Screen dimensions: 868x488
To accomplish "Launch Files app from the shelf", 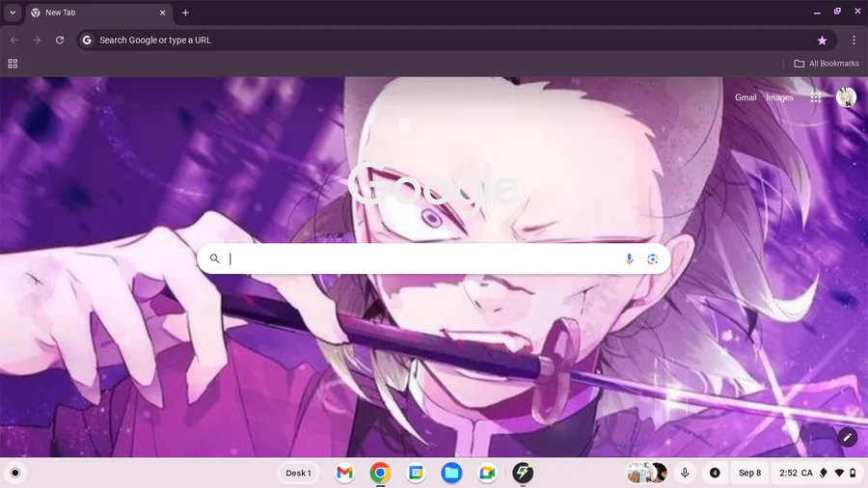I will coord(451,474).
